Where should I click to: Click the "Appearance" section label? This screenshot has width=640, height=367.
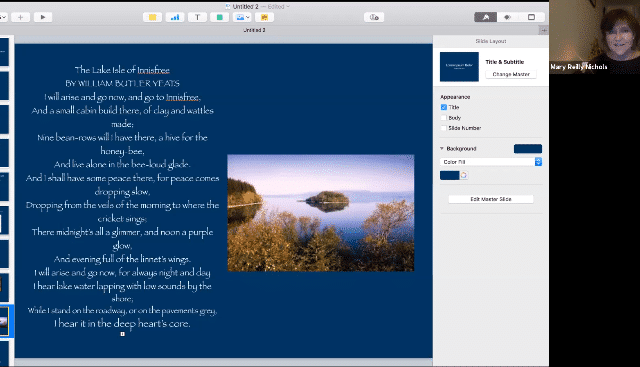coord(455,97)
